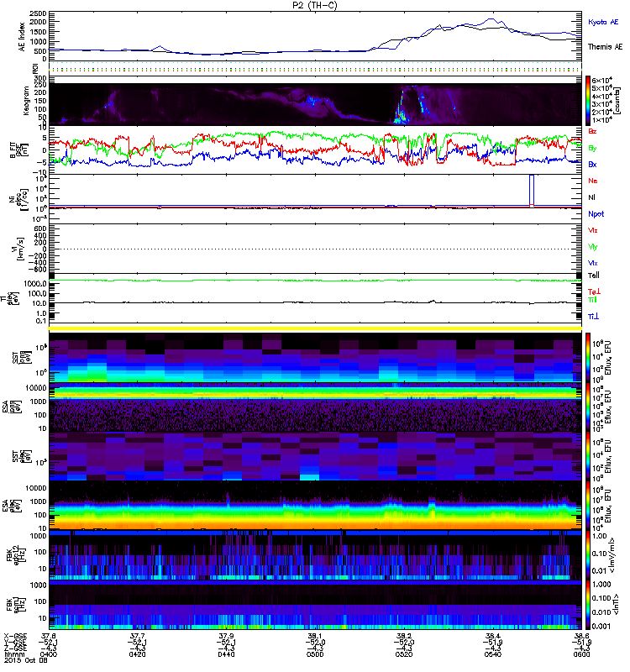Click the black Te parallel legend label
The image size is (630, 672).
[x=594, y=276]
